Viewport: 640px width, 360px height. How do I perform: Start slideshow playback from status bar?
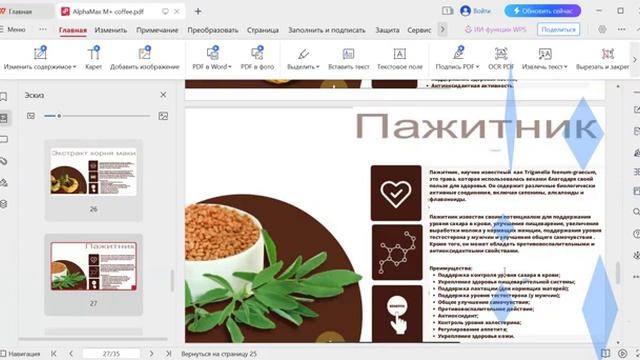(622, 353)
